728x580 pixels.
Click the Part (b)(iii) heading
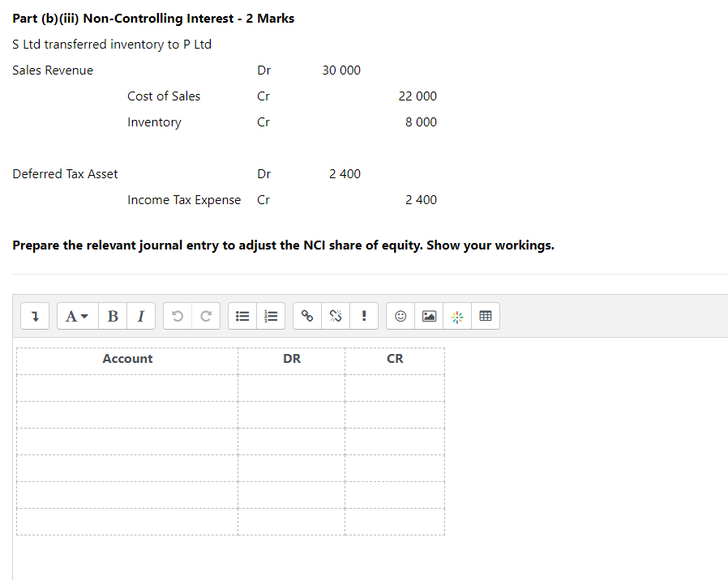click(x=153, y=19)
